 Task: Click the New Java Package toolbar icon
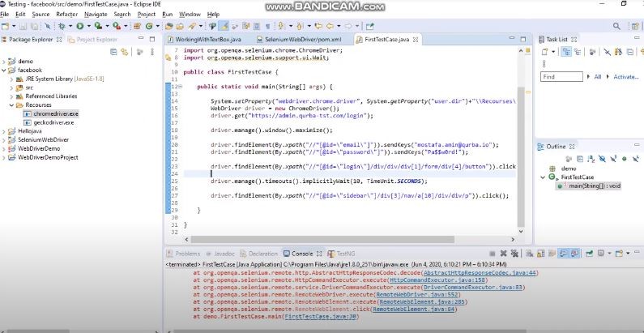click(137, 26)
